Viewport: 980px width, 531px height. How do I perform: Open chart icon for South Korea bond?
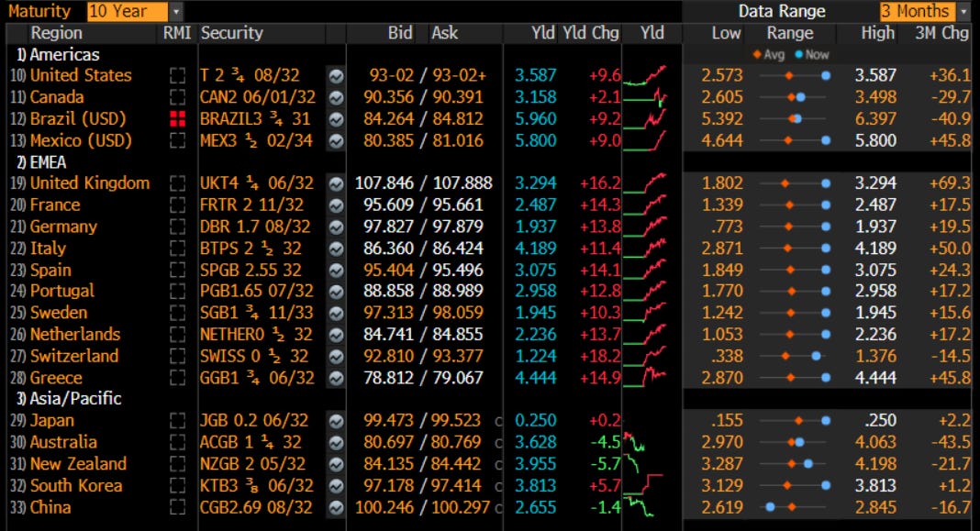tap(336, 486)
